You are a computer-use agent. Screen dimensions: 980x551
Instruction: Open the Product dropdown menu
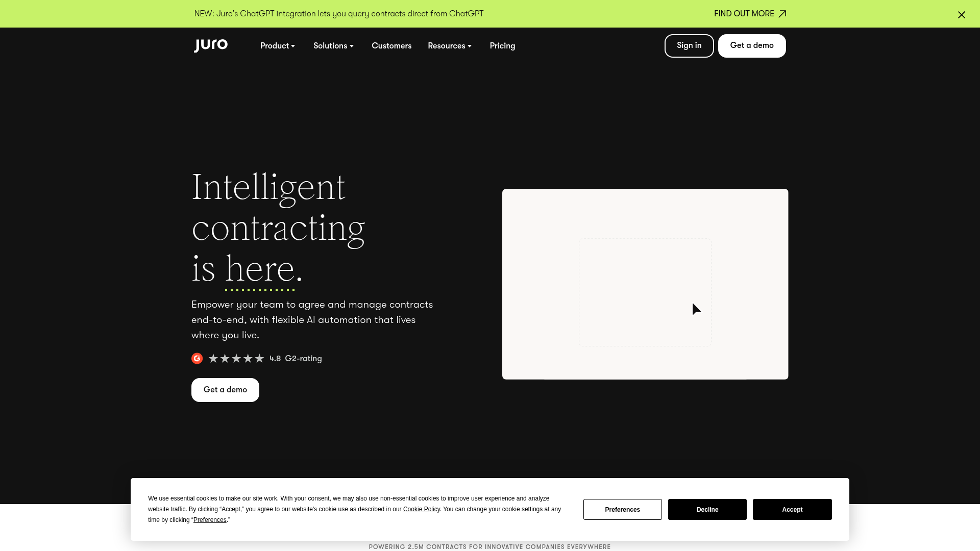click(x=277, y=46)
